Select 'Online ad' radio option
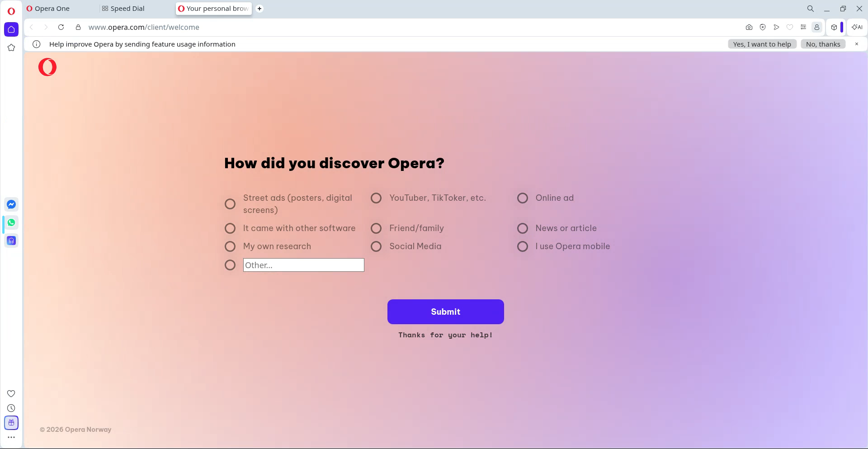This screenshot has width=868, height=449. tap(523, 198)
